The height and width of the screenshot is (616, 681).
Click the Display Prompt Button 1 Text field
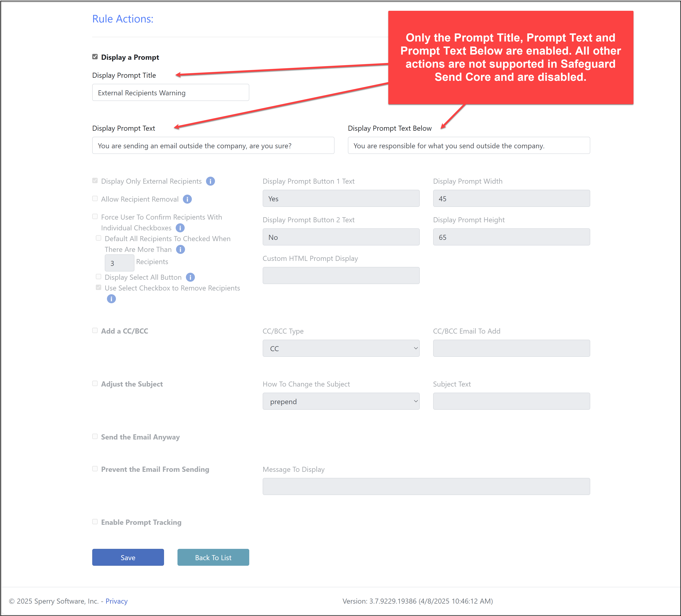tap(341, 199)
